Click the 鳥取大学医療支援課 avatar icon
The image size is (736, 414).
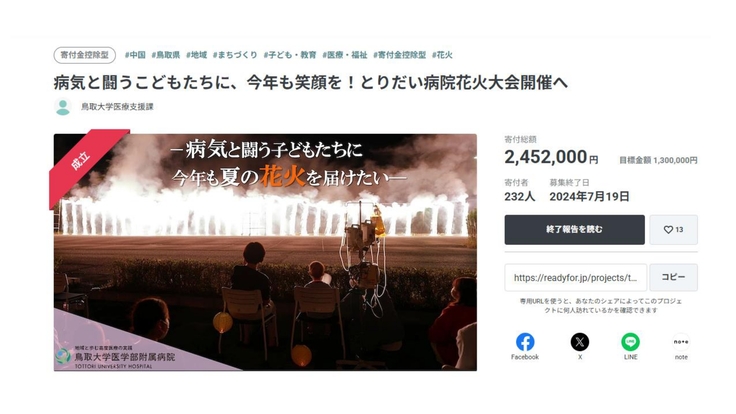pyautogui.click(x=62, y=107)
